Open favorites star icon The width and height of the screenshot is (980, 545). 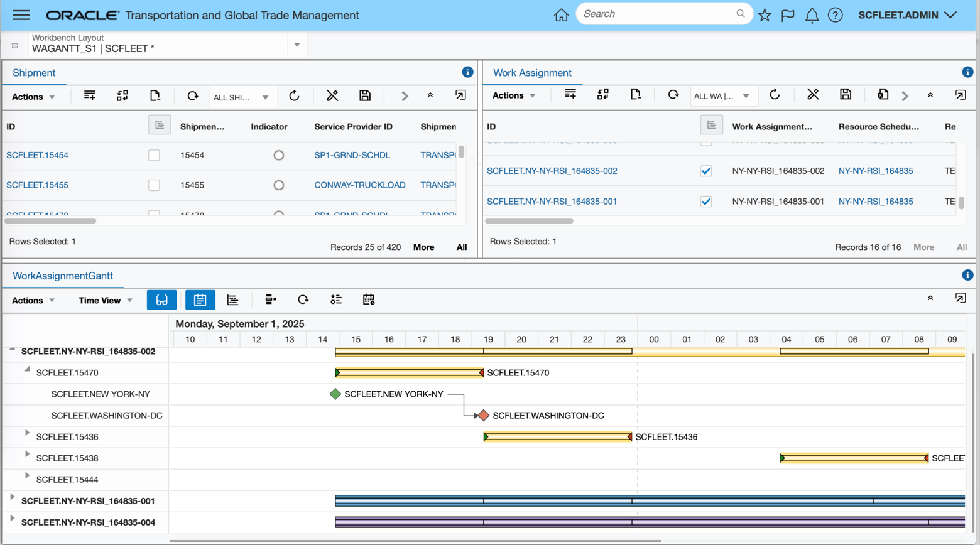tap(765, 15)
